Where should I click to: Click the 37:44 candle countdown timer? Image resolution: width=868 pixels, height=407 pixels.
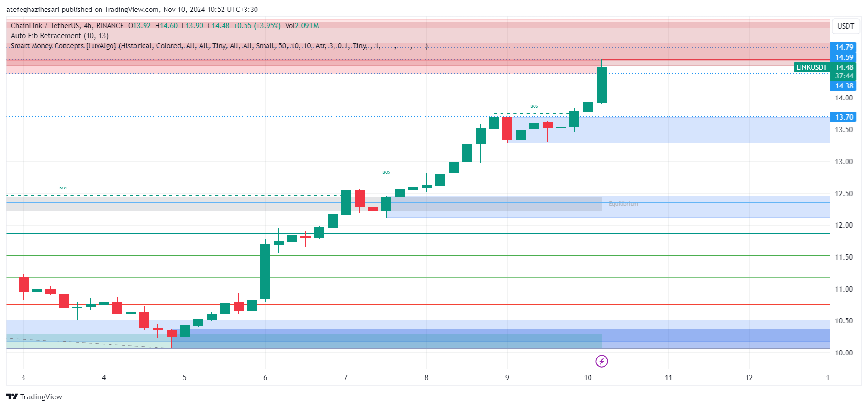coord(844,76)
